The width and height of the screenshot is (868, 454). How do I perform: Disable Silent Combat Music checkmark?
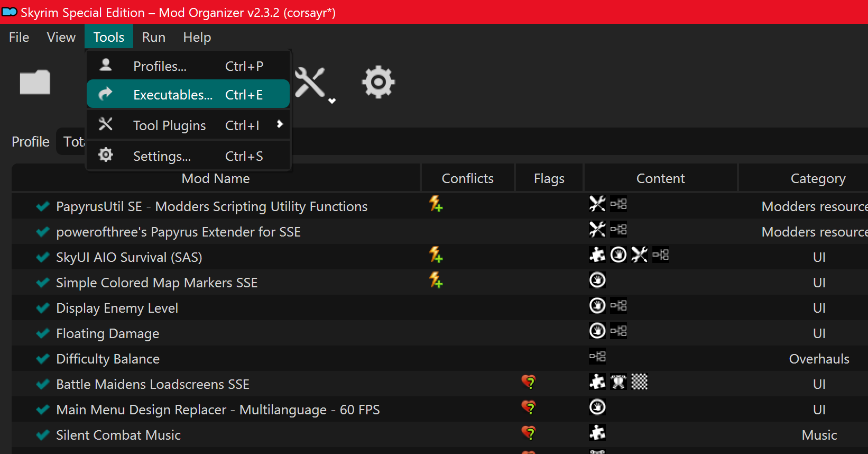(42, 435)
